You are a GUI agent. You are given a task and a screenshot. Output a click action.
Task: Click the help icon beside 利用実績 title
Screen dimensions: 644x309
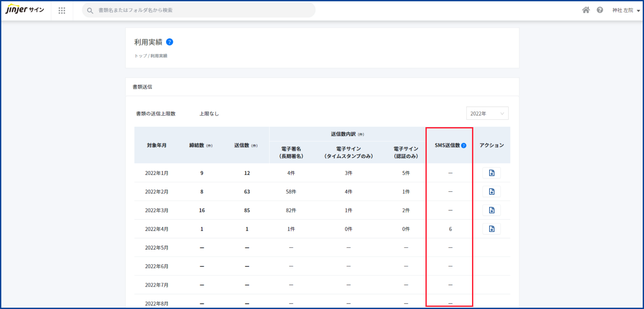click(x=169, y=42)
